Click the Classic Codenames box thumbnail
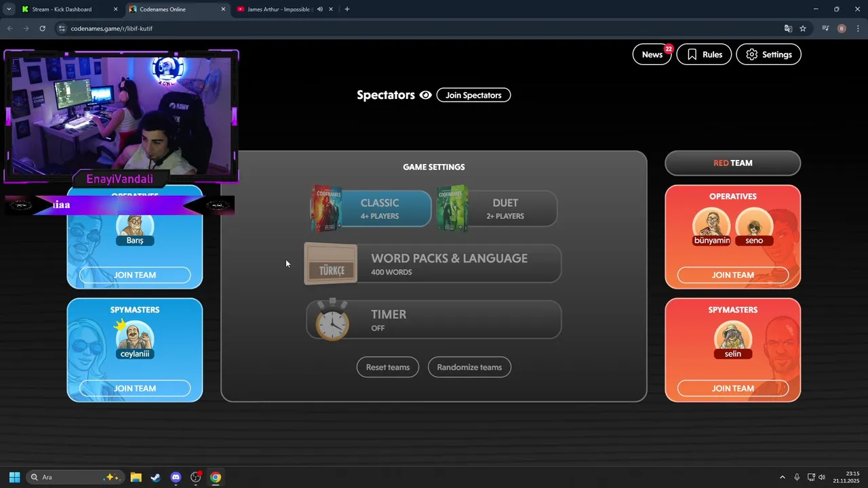This screenshot has height=488, width=868. [326, 209]
